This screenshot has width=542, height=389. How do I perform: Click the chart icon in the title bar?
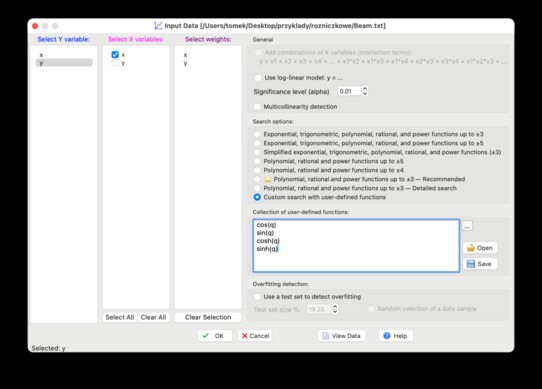click(x=158, y=26)
